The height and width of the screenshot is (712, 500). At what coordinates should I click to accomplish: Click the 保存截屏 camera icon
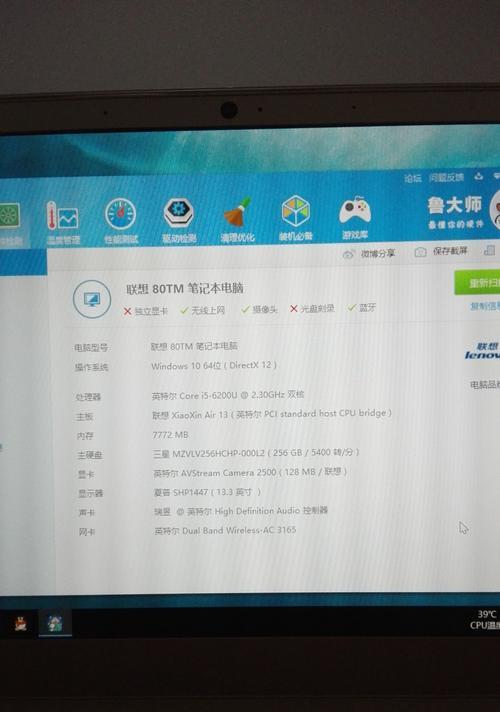click(x=421, y=252)
